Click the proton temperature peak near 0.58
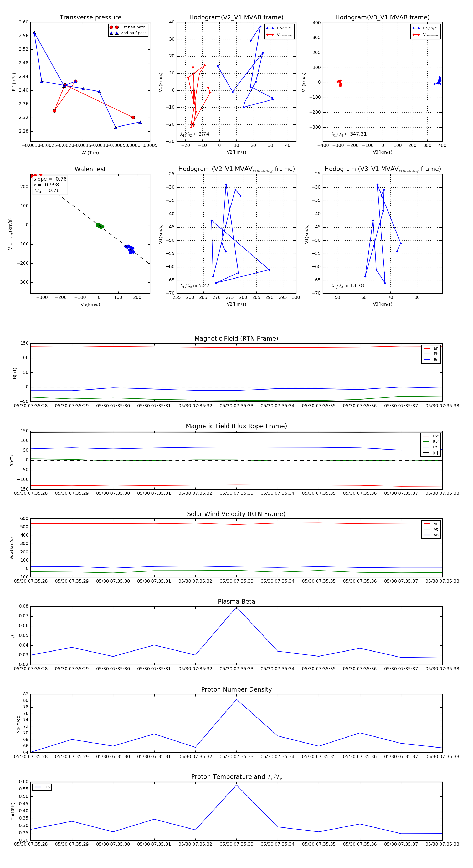This screenshot has width=473, height=868. 236,785
